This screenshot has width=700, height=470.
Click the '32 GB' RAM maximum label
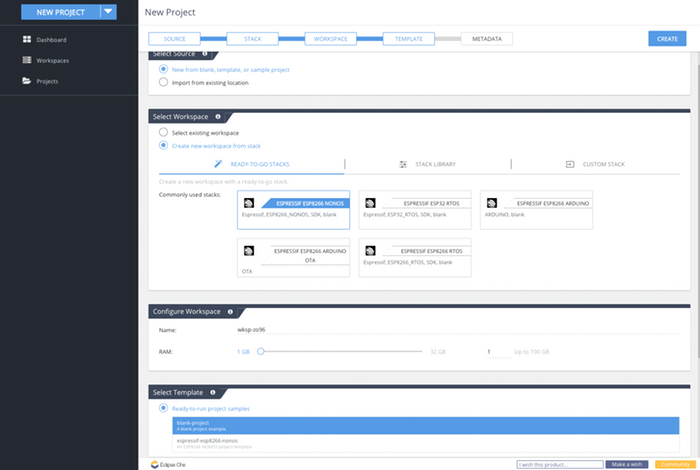[438, 352]
